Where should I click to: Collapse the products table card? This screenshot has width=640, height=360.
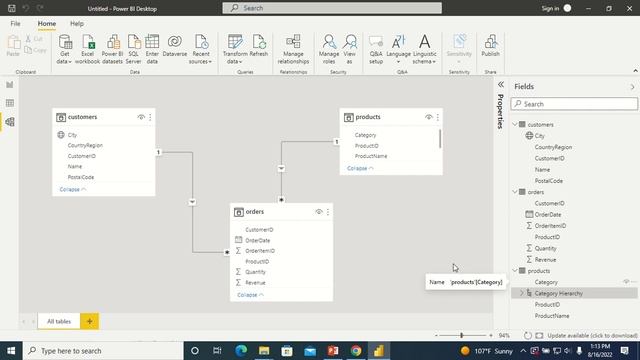coord(360,168)
